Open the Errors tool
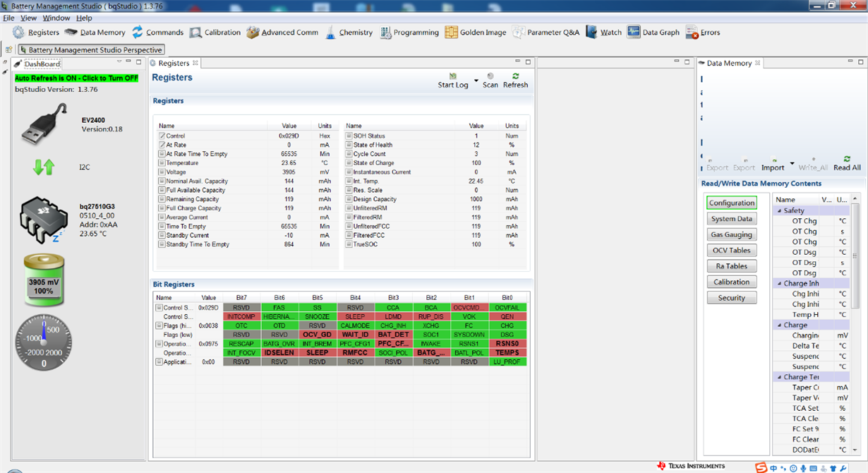 pos(703,32)
